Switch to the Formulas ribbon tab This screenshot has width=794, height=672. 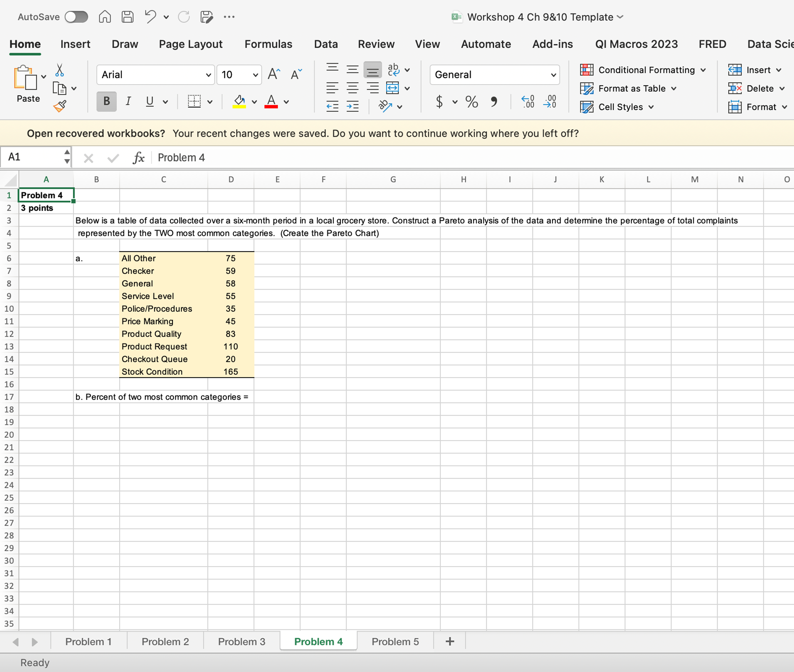click(268, 44)
